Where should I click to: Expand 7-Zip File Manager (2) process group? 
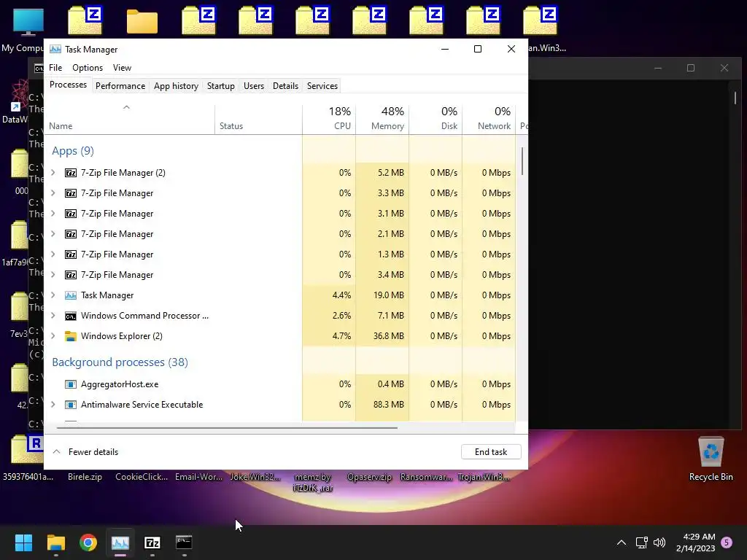tap(53, 172)
